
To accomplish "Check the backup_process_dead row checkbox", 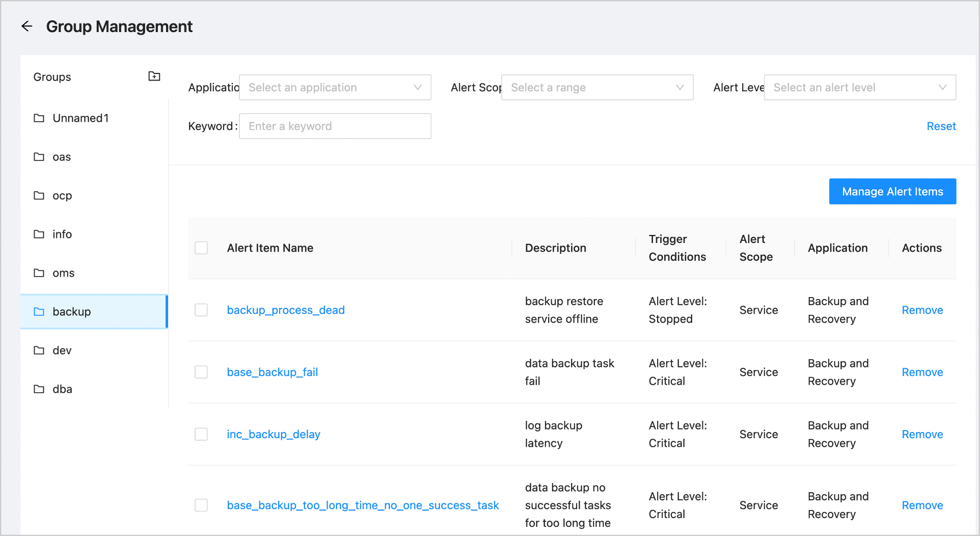I will click(201, 310).
